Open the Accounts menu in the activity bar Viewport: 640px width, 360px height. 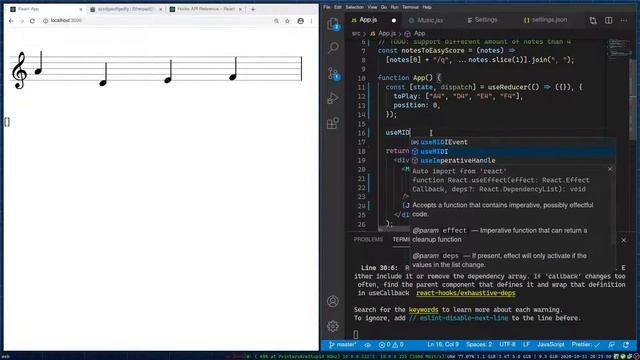(333, 301)
